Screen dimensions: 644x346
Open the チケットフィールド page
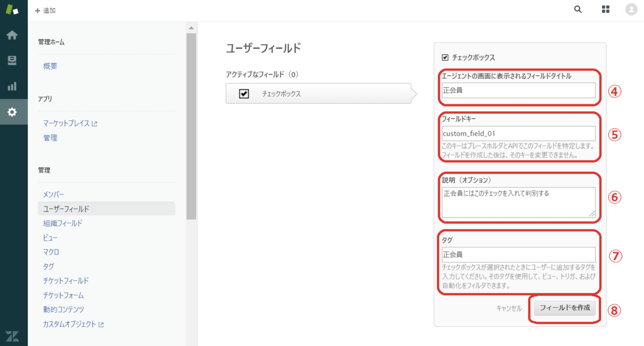pyautogui.click(x=66, y=281)
